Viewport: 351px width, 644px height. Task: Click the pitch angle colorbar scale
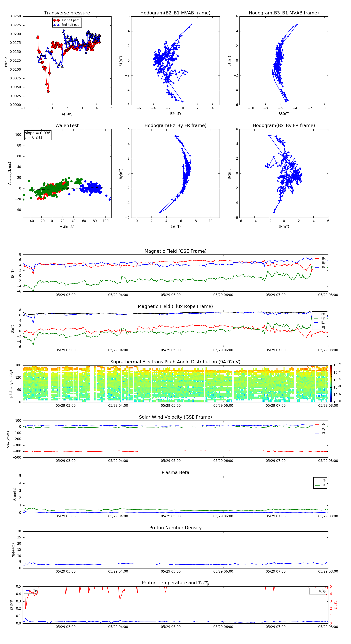(x=331, y=384)
